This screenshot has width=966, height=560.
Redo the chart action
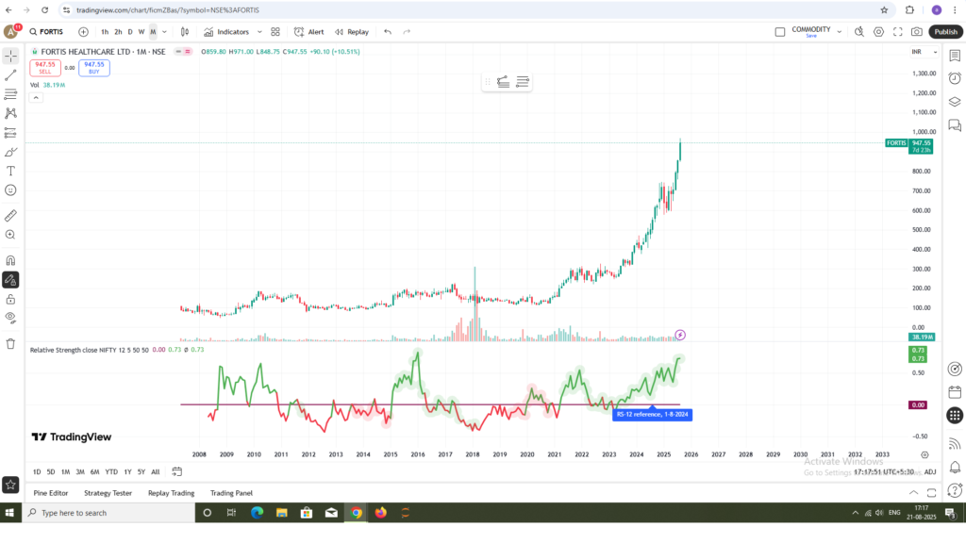pos(407,32)
